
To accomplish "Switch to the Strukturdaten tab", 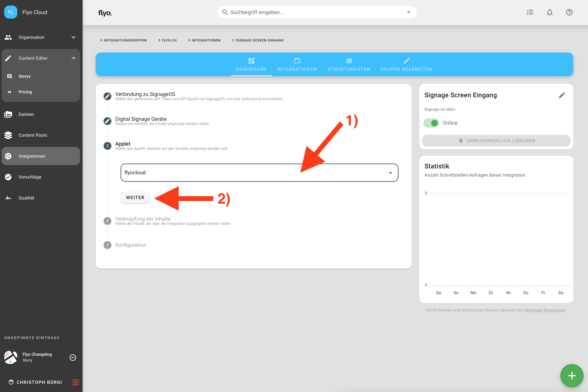I will tap(349, 65).
